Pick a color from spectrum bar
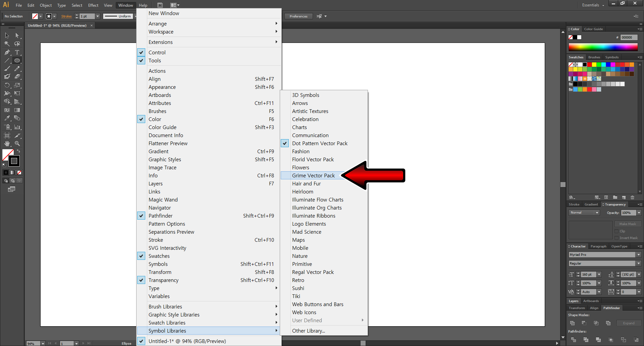 [603, 47]
